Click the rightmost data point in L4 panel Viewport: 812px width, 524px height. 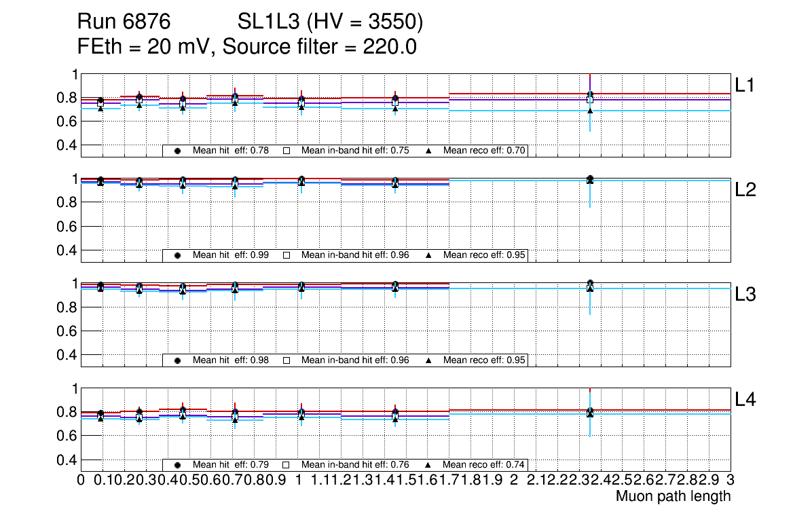point(590,412)
